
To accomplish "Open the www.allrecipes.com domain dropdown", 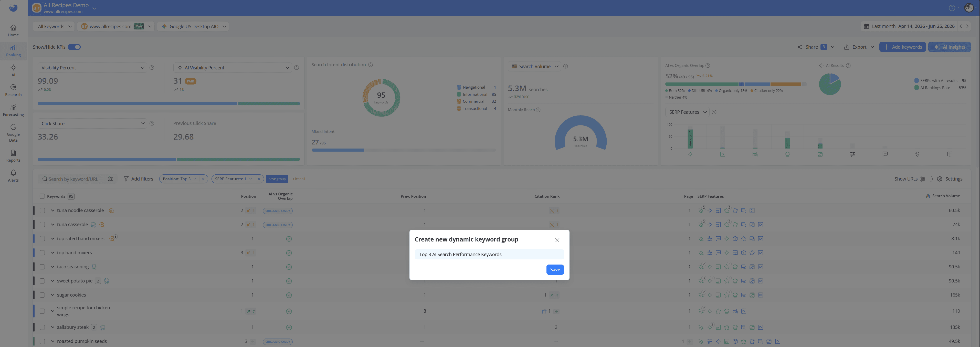I will 117,26.
